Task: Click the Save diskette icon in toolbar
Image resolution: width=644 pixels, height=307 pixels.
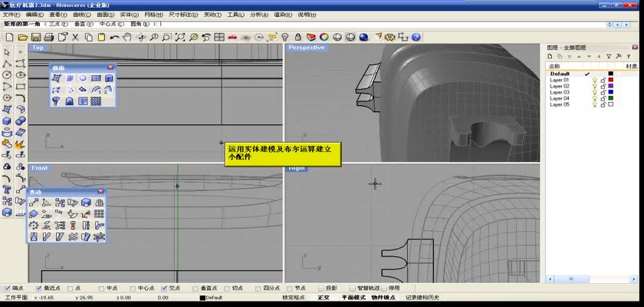Action: click(x=35, y=37)
